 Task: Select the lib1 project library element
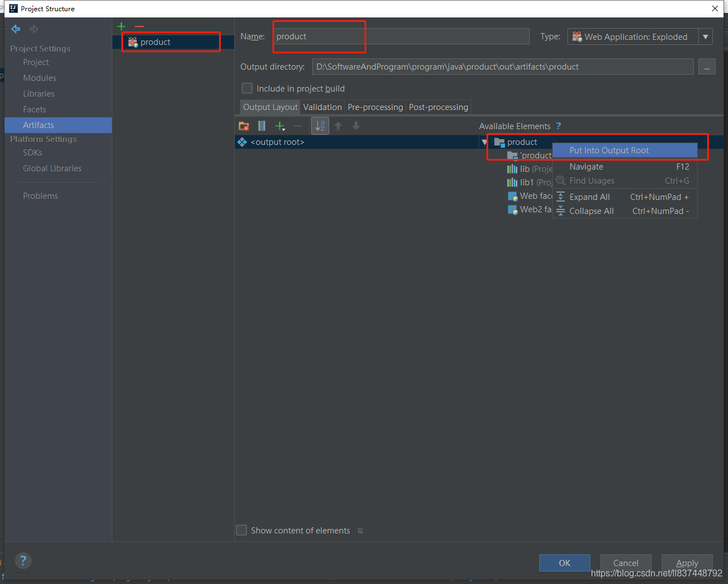[530, 182]
